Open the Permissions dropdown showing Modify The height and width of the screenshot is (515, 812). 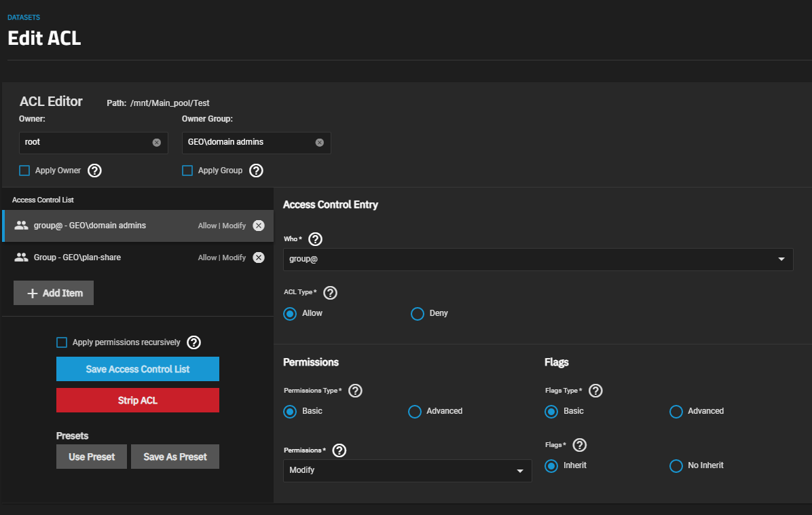click(407, 470)
